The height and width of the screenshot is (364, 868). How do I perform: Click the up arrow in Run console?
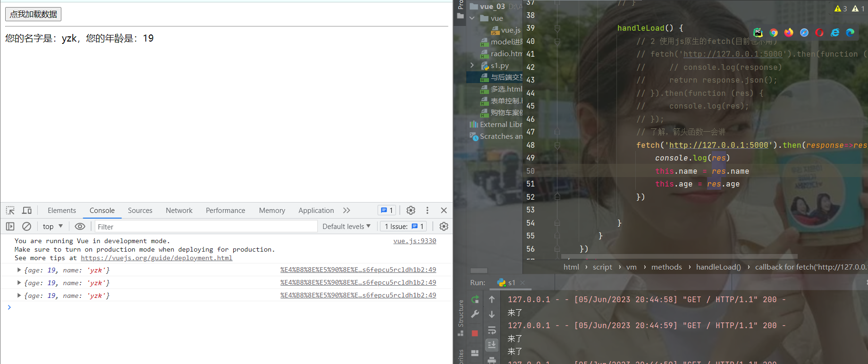(x=492, y=299)
